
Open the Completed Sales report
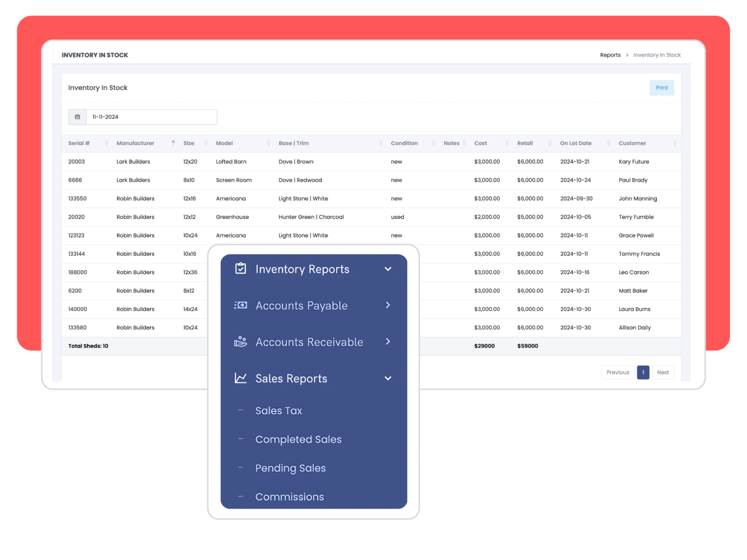click(299, 439)
